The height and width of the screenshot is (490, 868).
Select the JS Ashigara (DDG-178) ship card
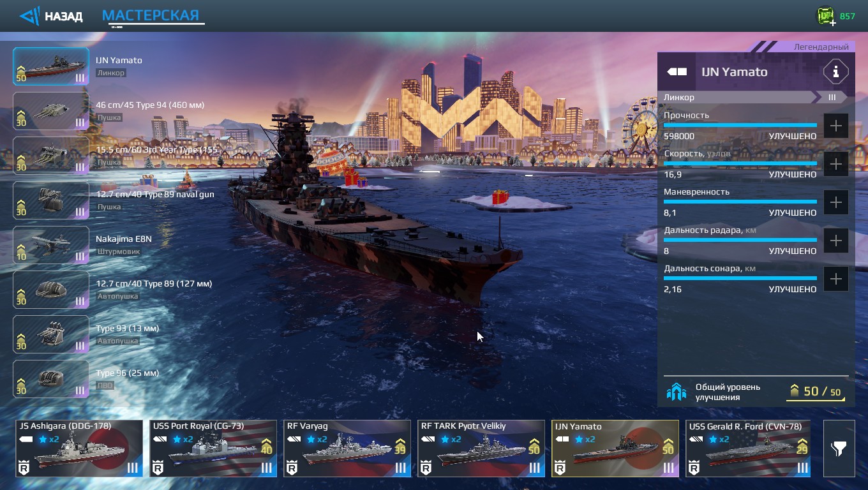pos(79,449)
